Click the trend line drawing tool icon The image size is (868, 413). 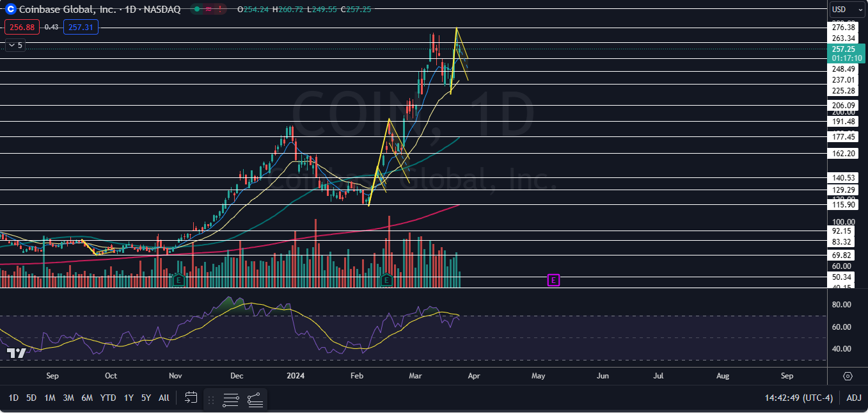(255, 400)
